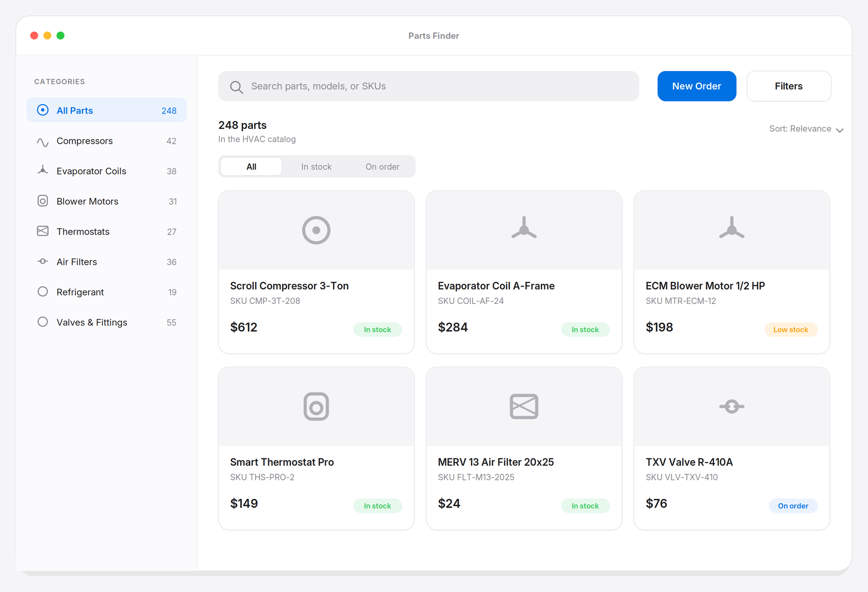Click the MERV 13 Air Filter card image
The width and height of the screenshot is (868, 592).
[524, 406]
